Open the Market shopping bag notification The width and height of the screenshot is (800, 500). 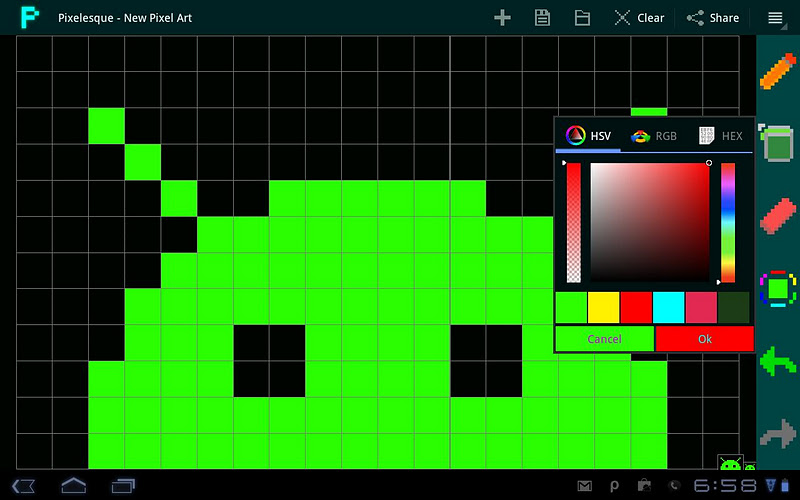tap(644, 486)
